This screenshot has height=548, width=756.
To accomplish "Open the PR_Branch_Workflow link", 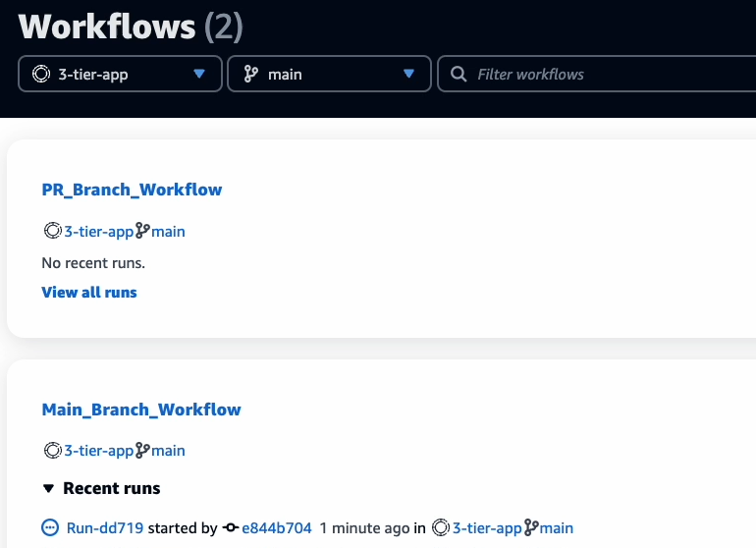I will point(132,190).
